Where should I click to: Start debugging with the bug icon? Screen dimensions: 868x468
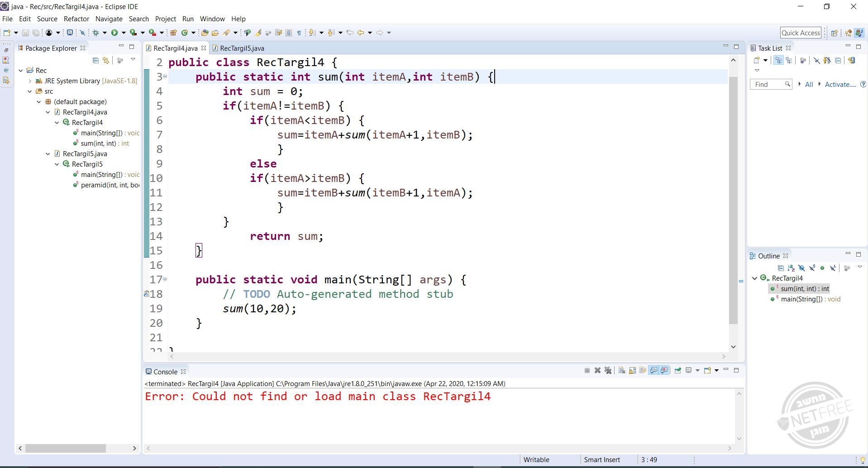[x=95, y=33]
